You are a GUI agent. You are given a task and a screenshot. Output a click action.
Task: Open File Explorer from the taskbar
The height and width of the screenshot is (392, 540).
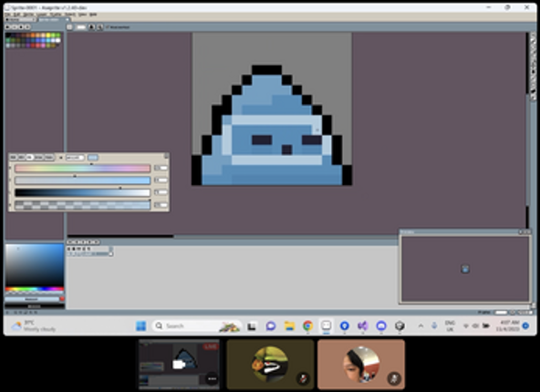(x=289, y=325)
